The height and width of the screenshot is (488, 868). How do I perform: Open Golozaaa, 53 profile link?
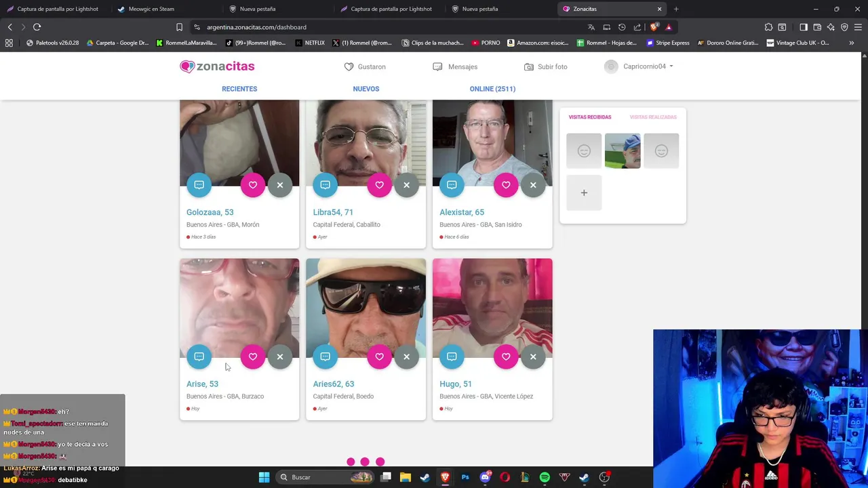tap(210, 212)
